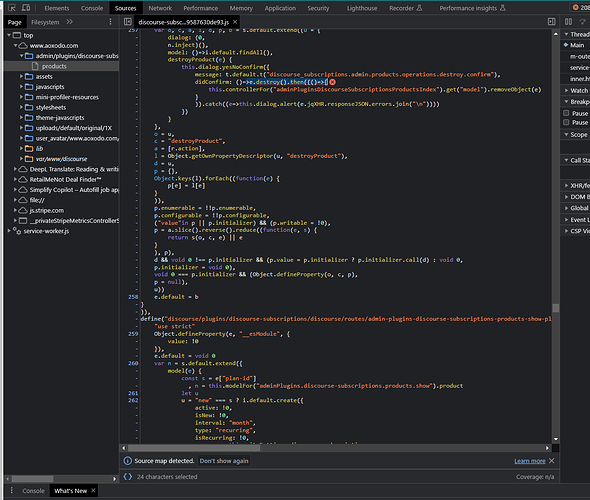Expand the mini-profiler-resources folder
This screenshot has height=500, width=590.
21,97
